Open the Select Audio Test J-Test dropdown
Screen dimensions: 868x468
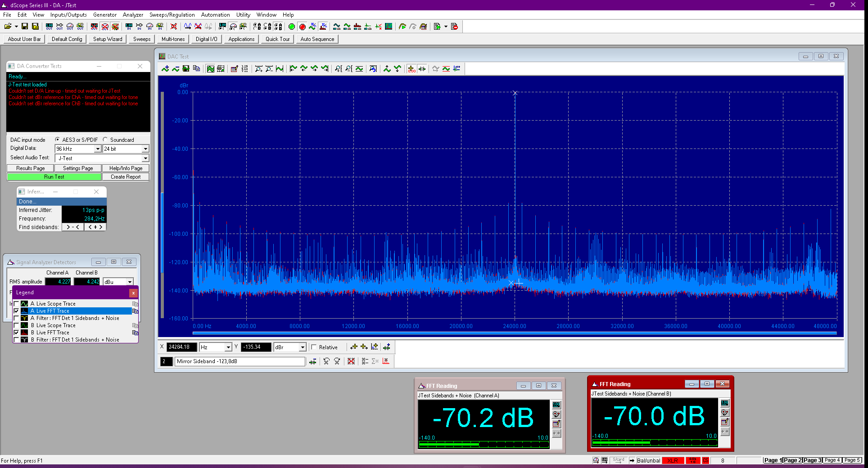(x=145, y=158)
